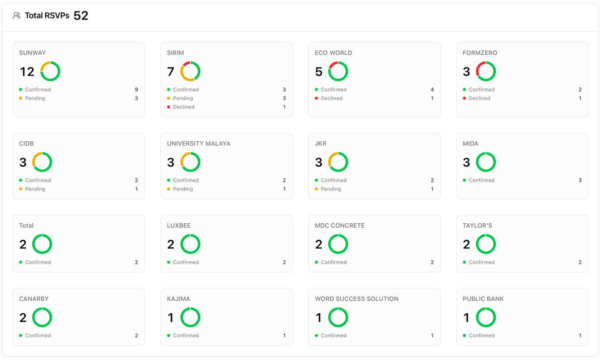Click the Pending row in JKR card
Viewport: 604px width, 364px height.
[374, 189]
